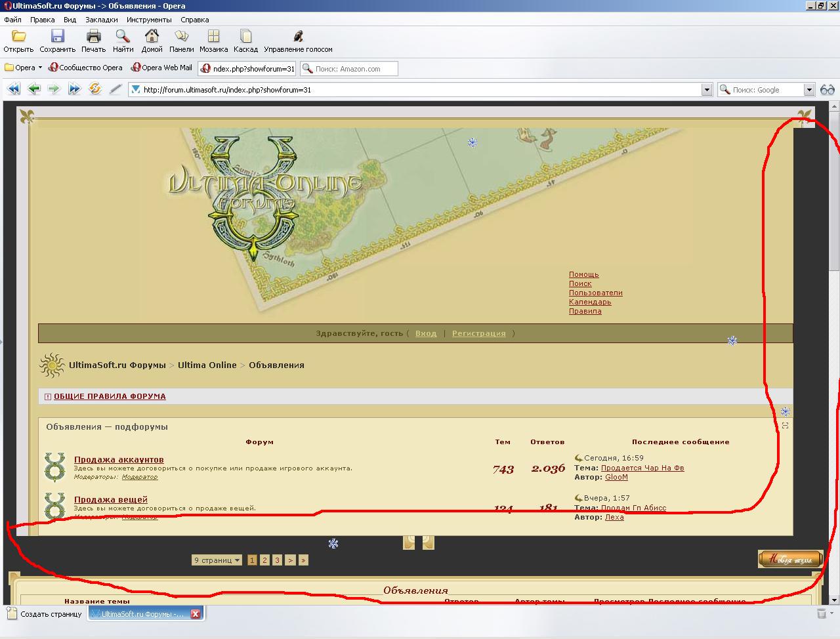Image resolution: width=840 pixels, height=639 pixels.
Task: Expand the 9 страниц page dropdown
Action: (x=217, y=560)
